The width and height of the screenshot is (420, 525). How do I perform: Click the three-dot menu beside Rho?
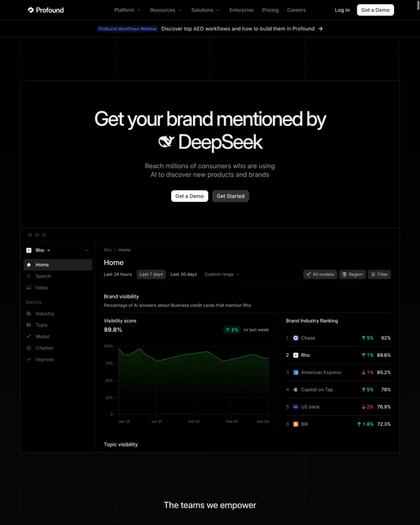tap(87, 250)
